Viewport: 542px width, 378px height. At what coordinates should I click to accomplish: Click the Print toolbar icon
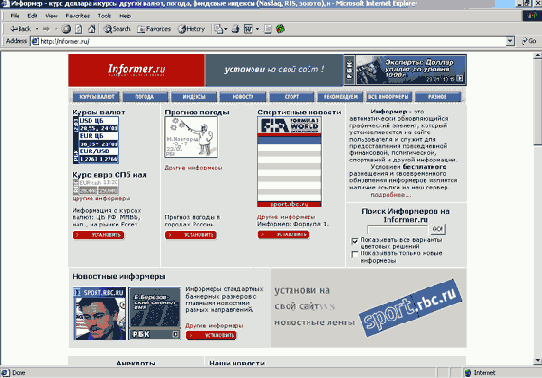pyautogui.click(x=235, y=29)
